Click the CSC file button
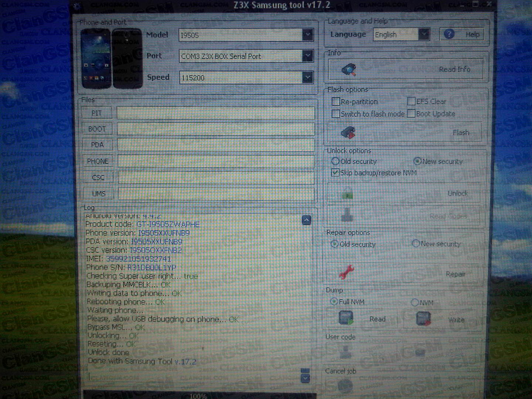Viewport: 532px width, 399px height. (98, 178)
